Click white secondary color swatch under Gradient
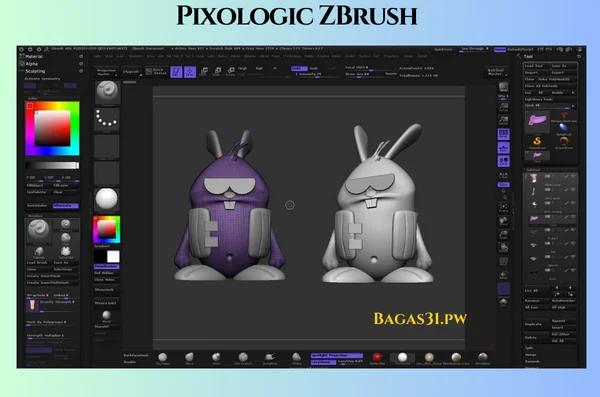This screenshot has height=397, width=600. click(113, 256)
